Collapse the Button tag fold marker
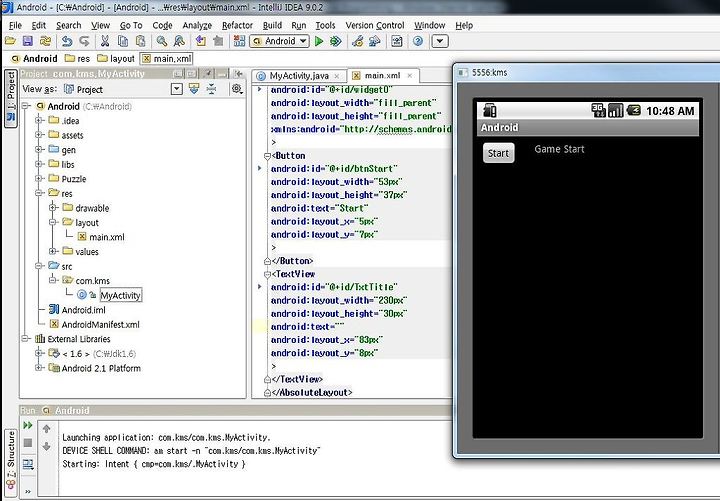The image size is (720, 501). click(267, 156)
